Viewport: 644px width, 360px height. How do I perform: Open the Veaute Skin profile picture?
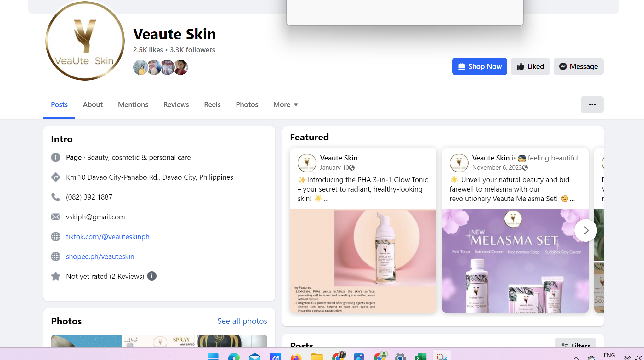[x=85, y=41]
